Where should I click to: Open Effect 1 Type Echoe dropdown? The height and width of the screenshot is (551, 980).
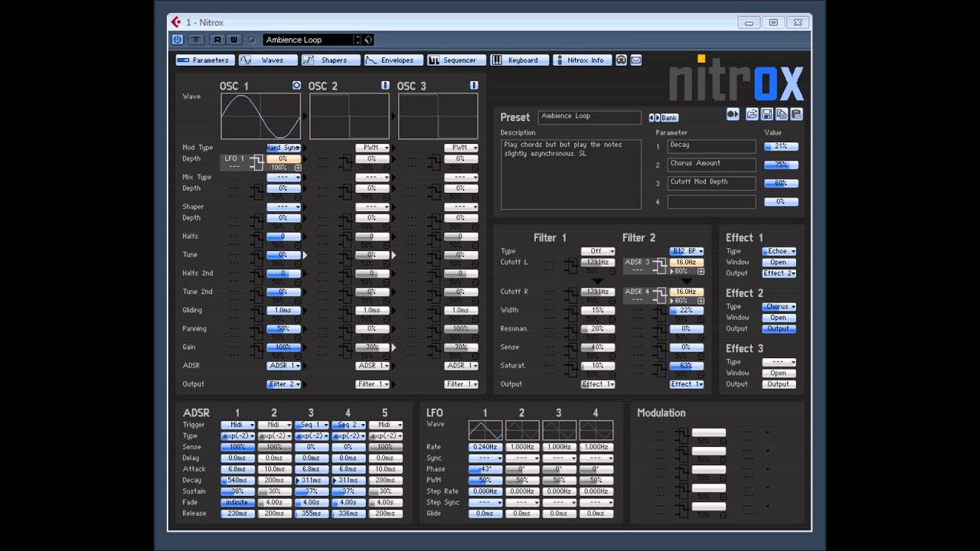coord(779,251)
